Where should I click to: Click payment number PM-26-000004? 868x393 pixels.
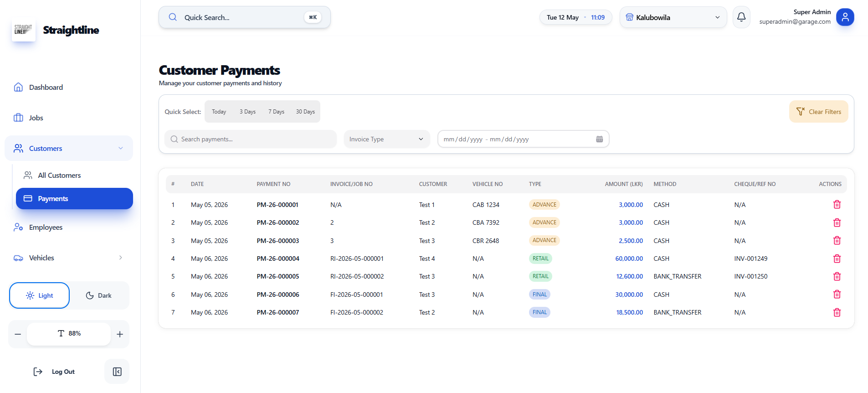[x=278, y=259]
